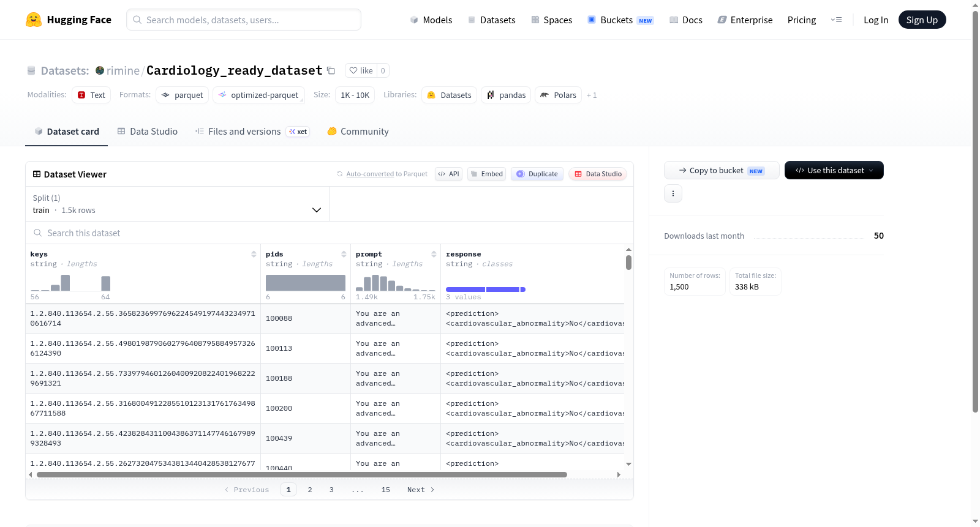Click Next page button

421,490
